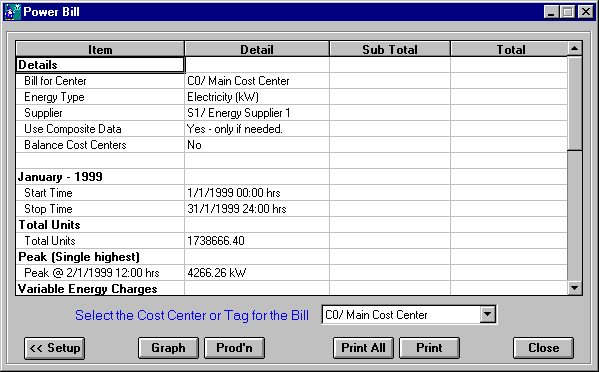Click the title bar X close icon
Screen dimensions: 599x372
tap(586, 12)
